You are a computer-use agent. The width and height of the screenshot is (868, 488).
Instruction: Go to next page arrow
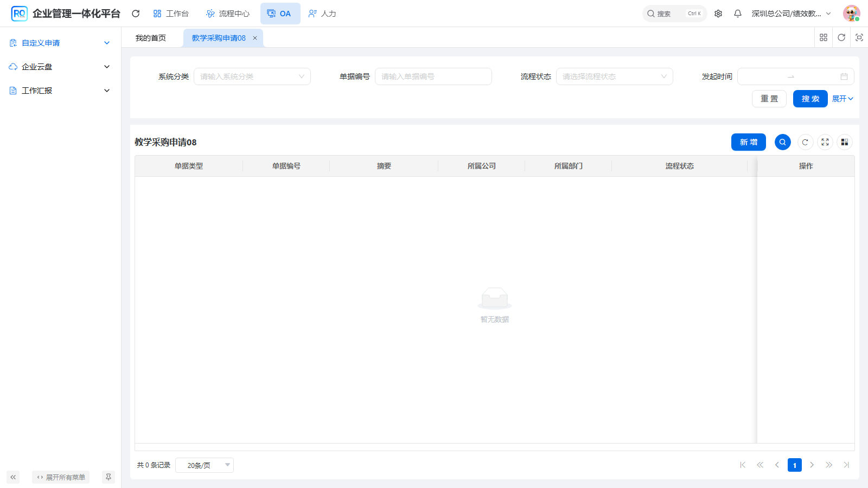point(812,465)
